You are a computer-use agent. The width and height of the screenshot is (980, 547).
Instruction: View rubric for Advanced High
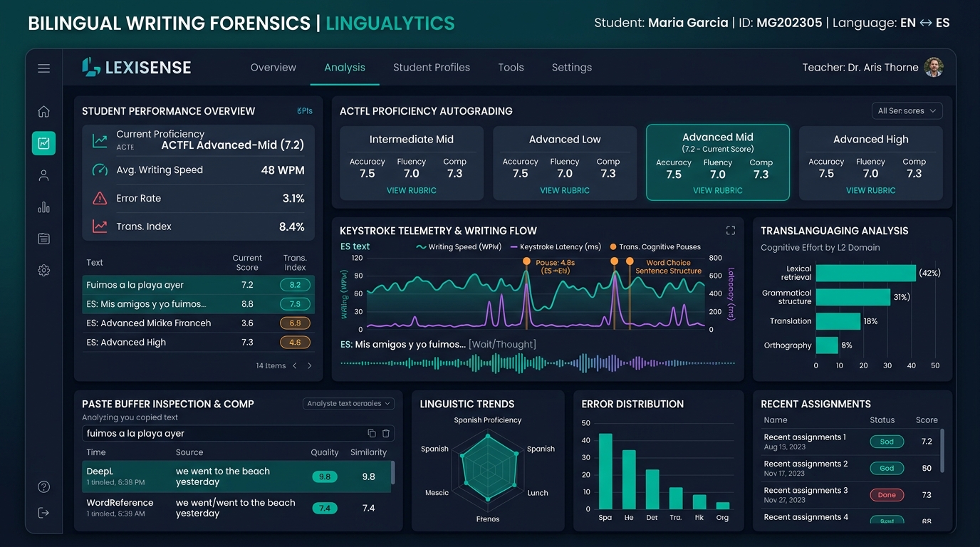point(871,190)
